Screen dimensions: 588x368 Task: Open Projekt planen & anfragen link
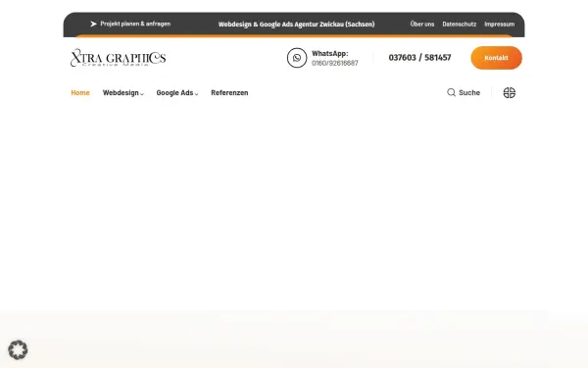[135, 24]
